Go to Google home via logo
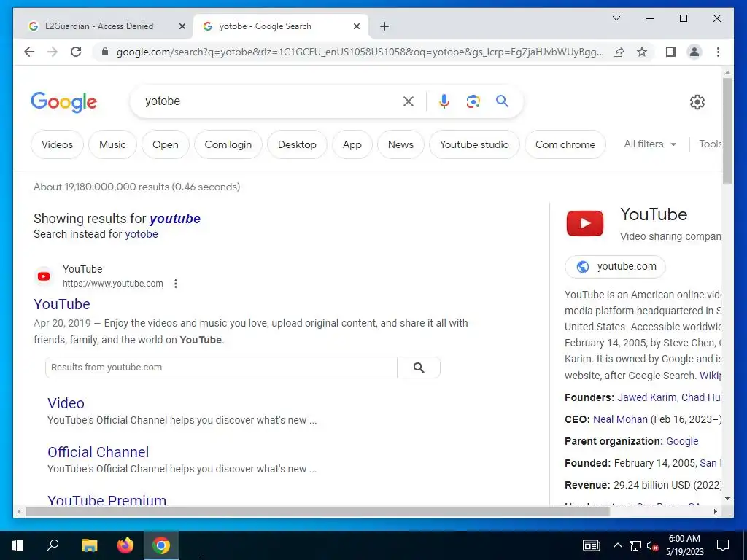 [x=64, y=102]
